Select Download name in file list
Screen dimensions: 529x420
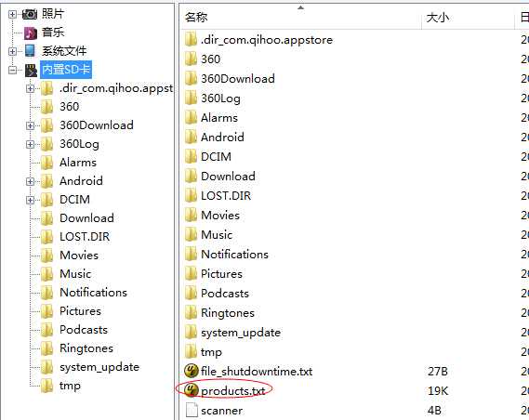point(228,177)
